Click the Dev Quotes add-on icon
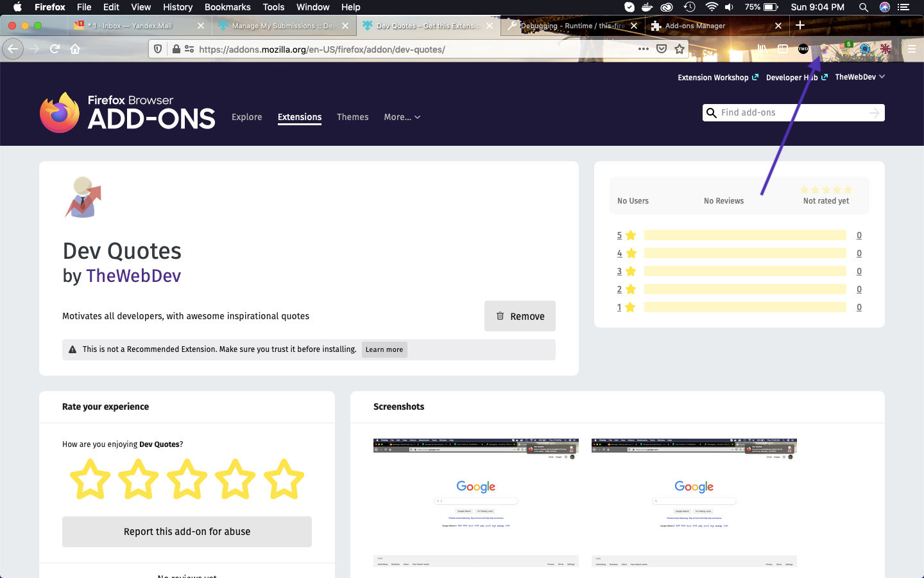The image size is (924, 578). (x=83, y=197)
